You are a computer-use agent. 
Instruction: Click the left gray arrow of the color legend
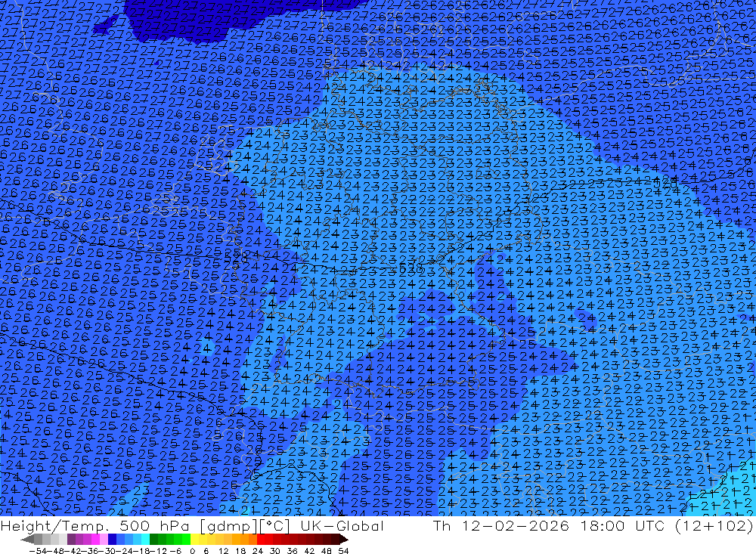click(x=27, y=539)
